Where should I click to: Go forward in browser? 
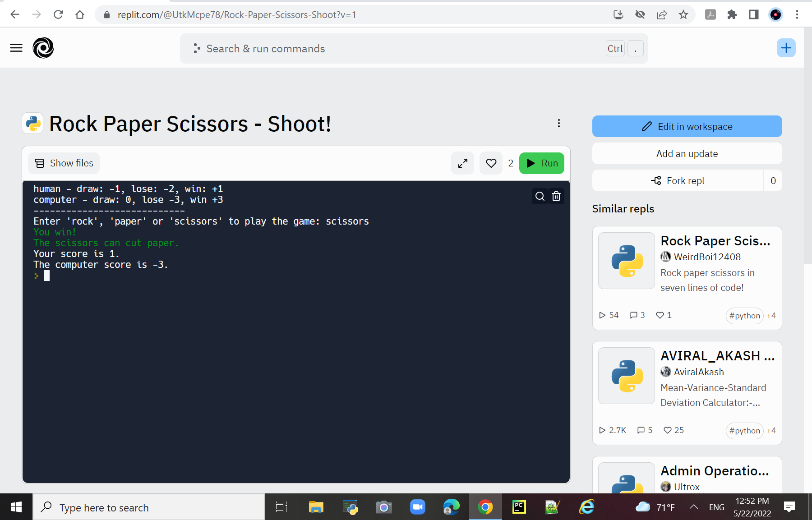(x=37, y=14)
